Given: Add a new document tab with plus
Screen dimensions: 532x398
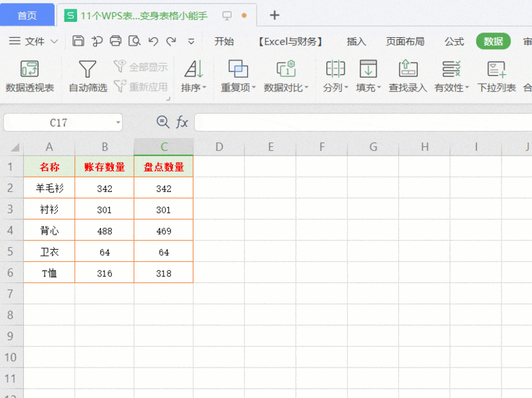Looking at the screenshot, I should tap(275, 15).
